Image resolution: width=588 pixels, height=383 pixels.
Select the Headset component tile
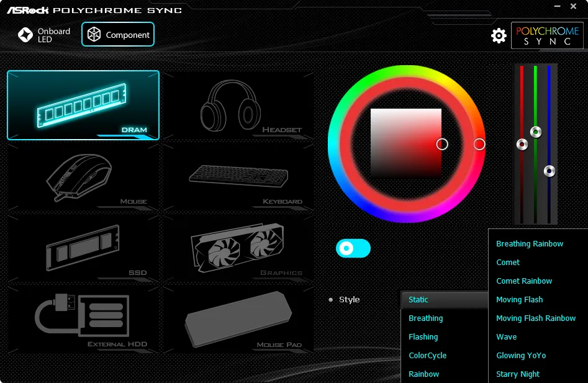[239, 105]
